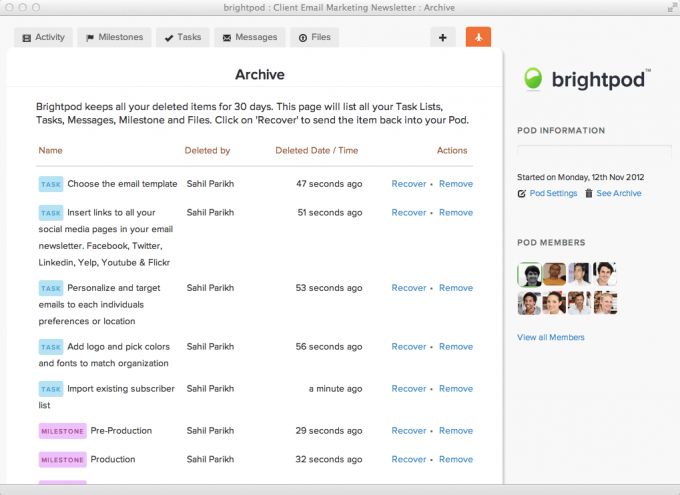
Task: Remove the Production milestone
Action: tap(456, 459)
